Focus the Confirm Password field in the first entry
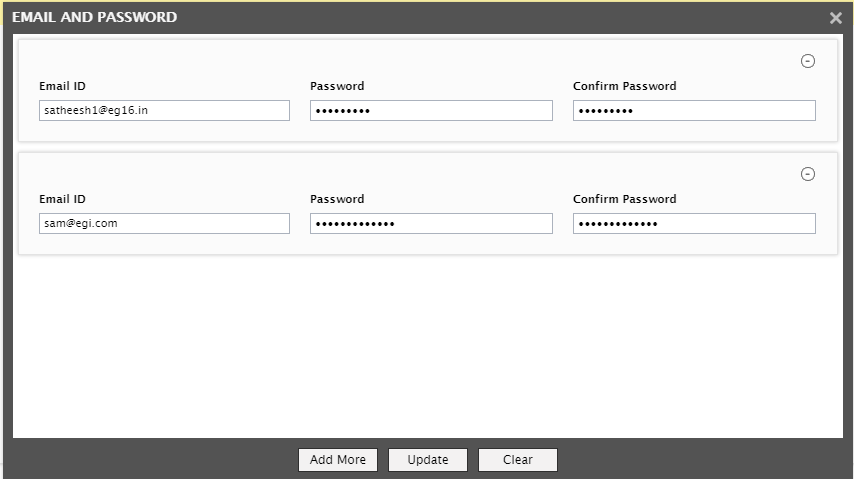The height and width of the screenshot is (479, 854). click(x=694, y=111)
